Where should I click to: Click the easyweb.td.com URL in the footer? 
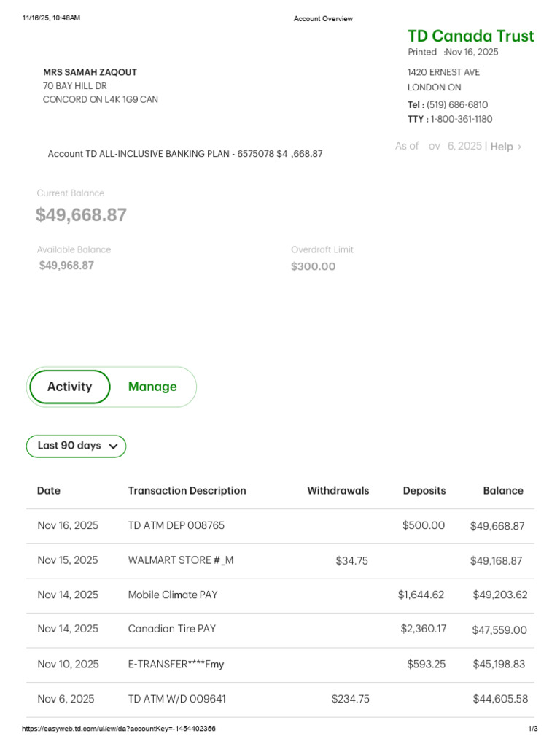click(x=119, y=729)
